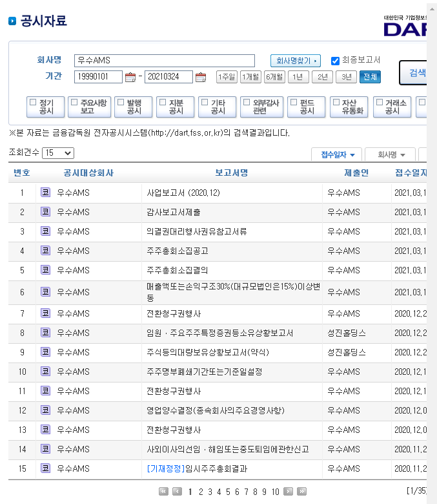Click the end date field 20210324
Screen dimensions: 437x504
pyautogui.click(x=168, y=77)
